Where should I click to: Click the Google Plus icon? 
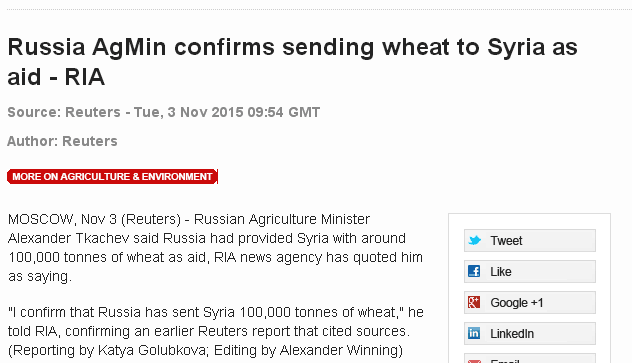coord(474,302)
